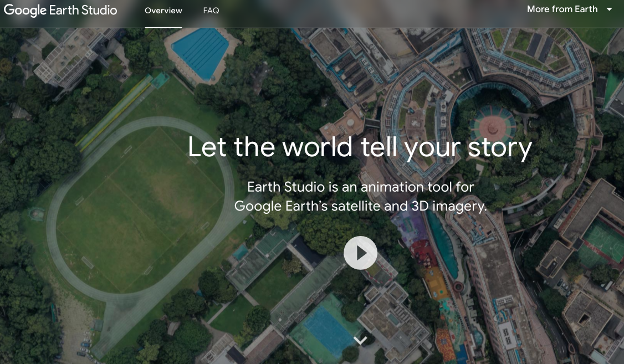Click the white underline beneath Overview
Image resolution: width=624 pixels, height=364 pixels.
click(163, 27)
